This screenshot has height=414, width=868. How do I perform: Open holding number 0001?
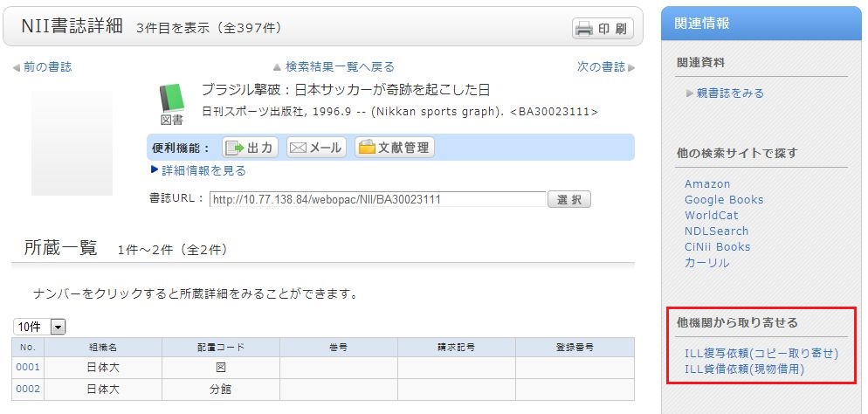click(28, 368)
